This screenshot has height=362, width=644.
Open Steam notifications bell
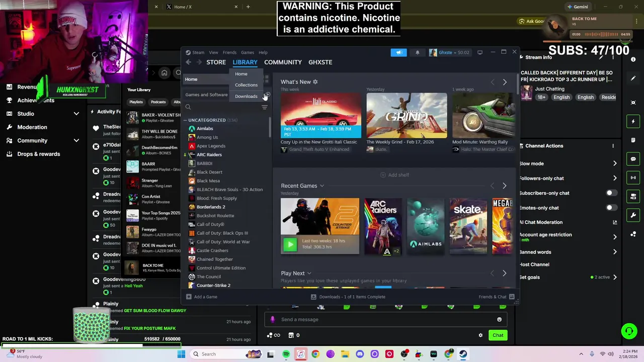pyautogui.click(x=417, y=52)
